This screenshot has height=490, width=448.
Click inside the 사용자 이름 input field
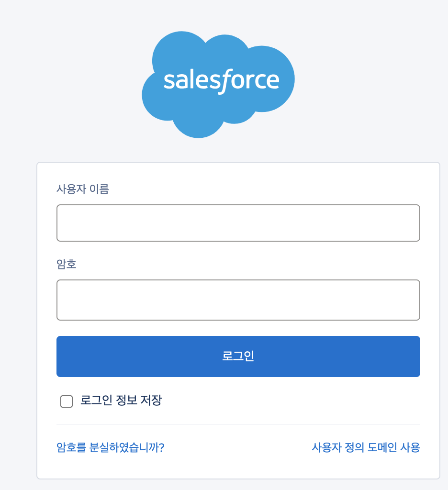[238, 223]
